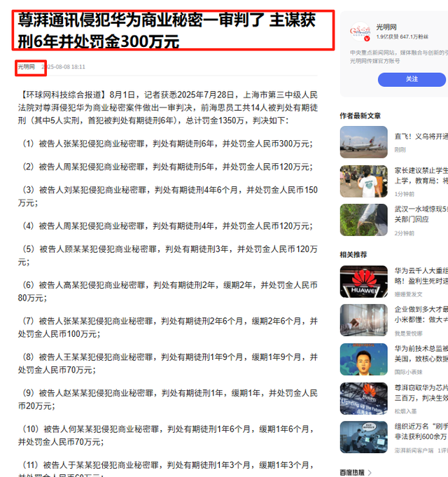
Task: Click verdict item (5) 被告人顾某某
Action: click(168, 256)
